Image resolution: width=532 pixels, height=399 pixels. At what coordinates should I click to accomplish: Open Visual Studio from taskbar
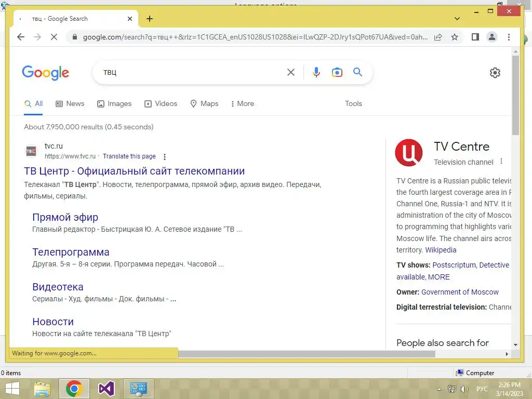click(x=106, y=389)
